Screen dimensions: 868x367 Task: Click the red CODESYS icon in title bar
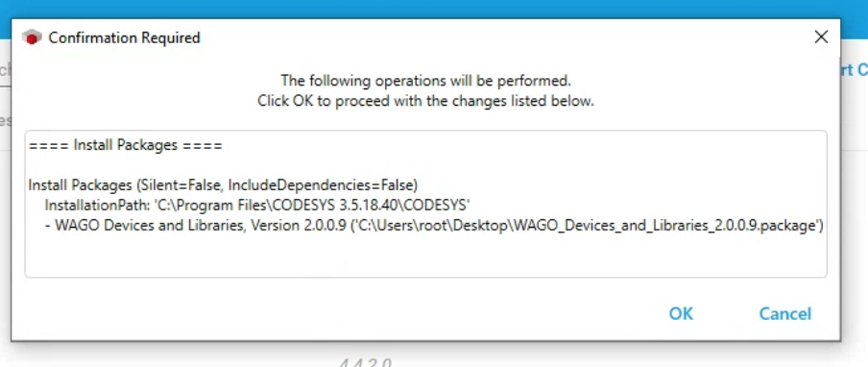click(32, 37)
